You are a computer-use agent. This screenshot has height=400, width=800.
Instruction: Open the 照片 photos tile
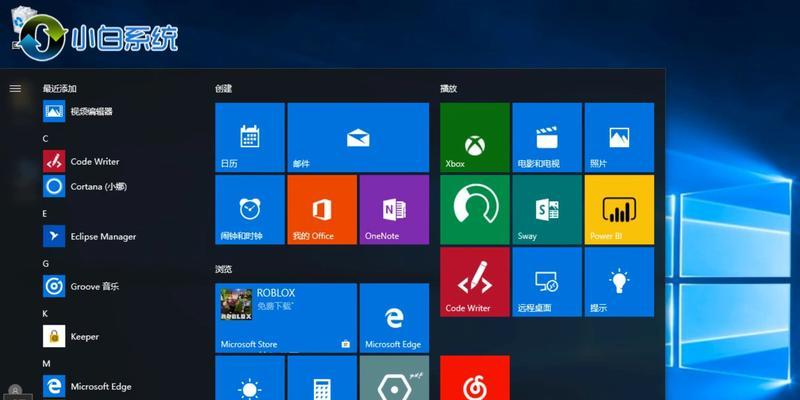pyautogui.click(x=619, y=138)
